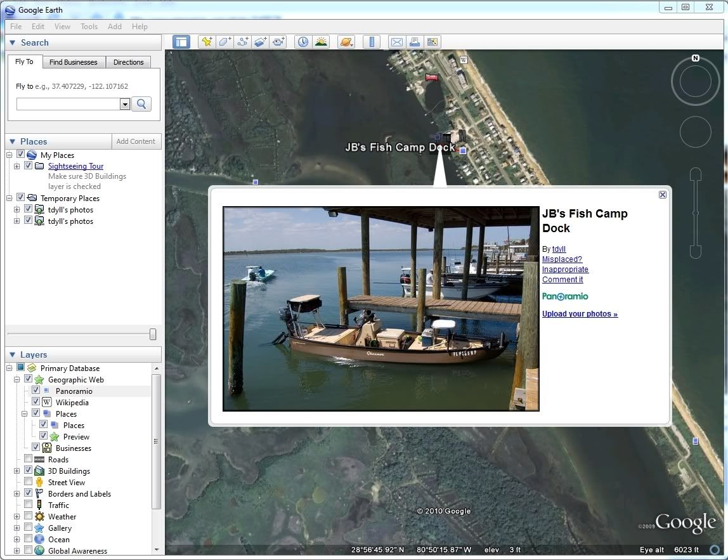Open the View menu

(62, 27)
